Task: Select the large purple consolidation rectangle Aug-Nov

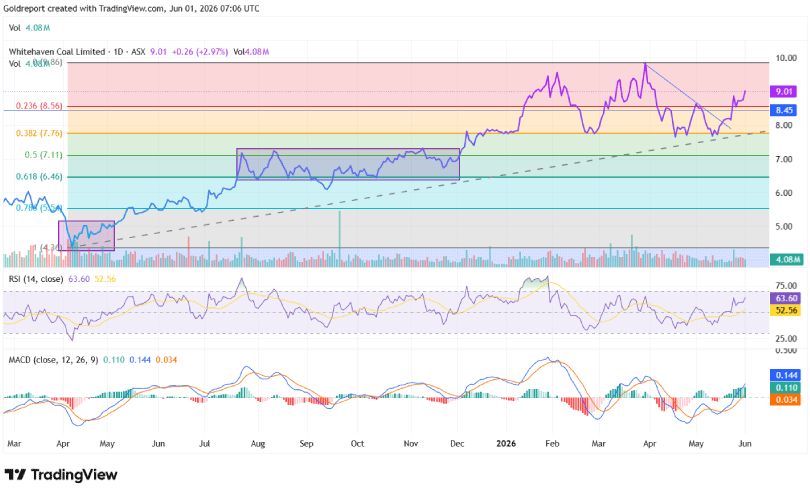Action: click(348, 164)
